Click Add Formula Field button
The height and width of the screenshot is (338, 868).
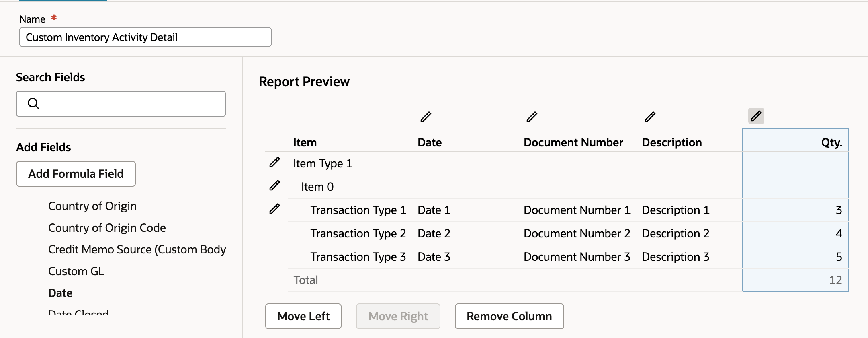tap(76, 174)
